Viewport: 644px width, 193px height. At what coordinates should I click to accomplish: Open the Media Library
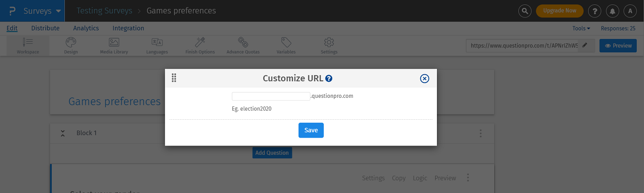[x=114, y=46]
